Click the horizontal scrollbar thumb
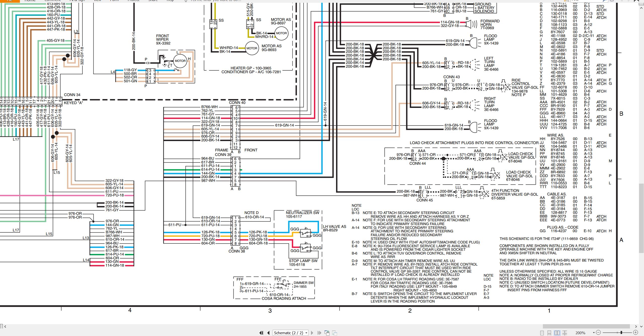644x336 pixels. (x=586, y=326)
